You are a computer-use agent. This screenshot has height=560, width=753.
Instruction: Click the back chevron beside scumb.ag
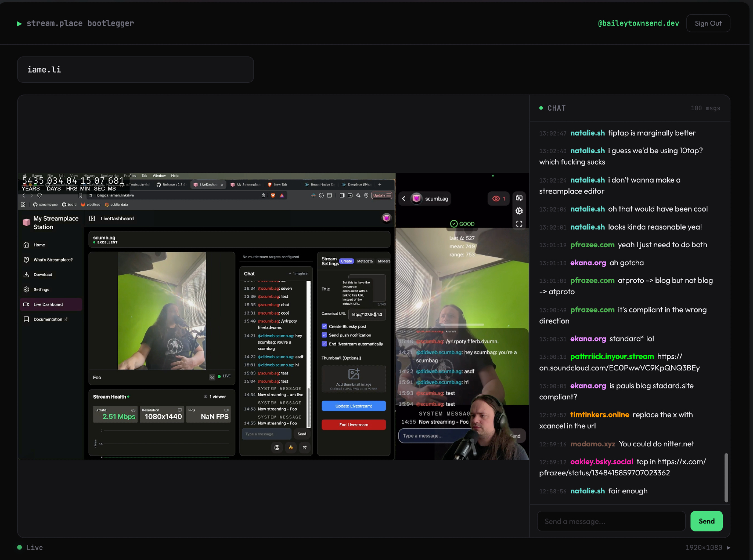click(x=404, y=199)
